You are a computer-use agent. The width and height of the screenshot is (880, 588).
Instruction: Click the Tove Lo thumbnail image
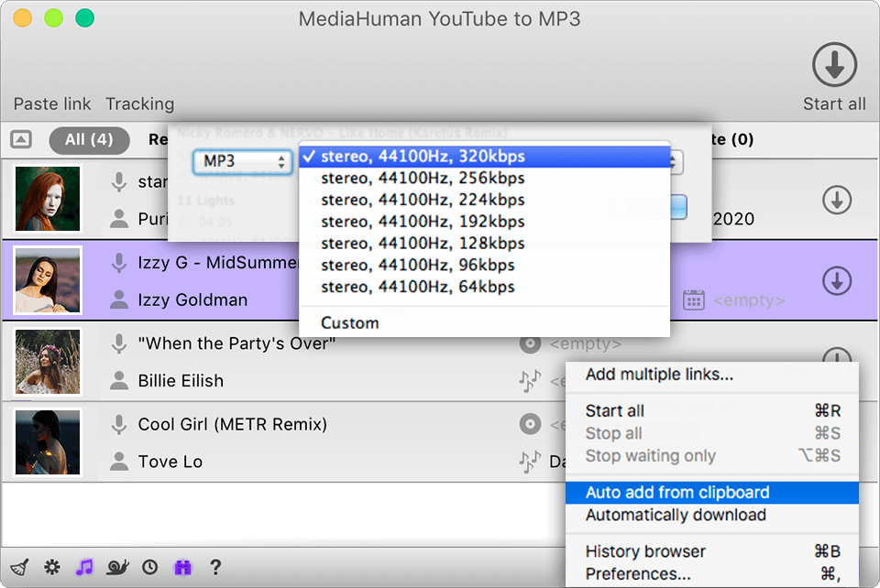(x=47, y=441)
